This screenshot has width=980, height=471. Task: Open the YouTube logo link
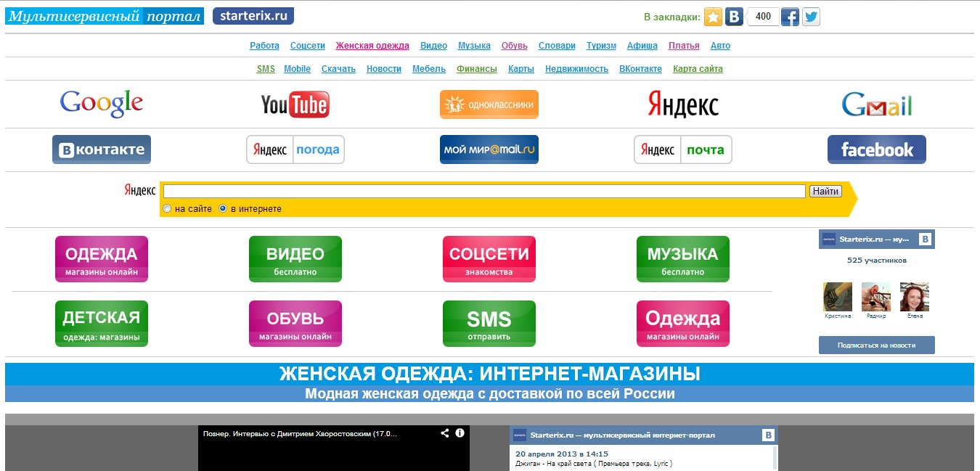coord(295,105)
